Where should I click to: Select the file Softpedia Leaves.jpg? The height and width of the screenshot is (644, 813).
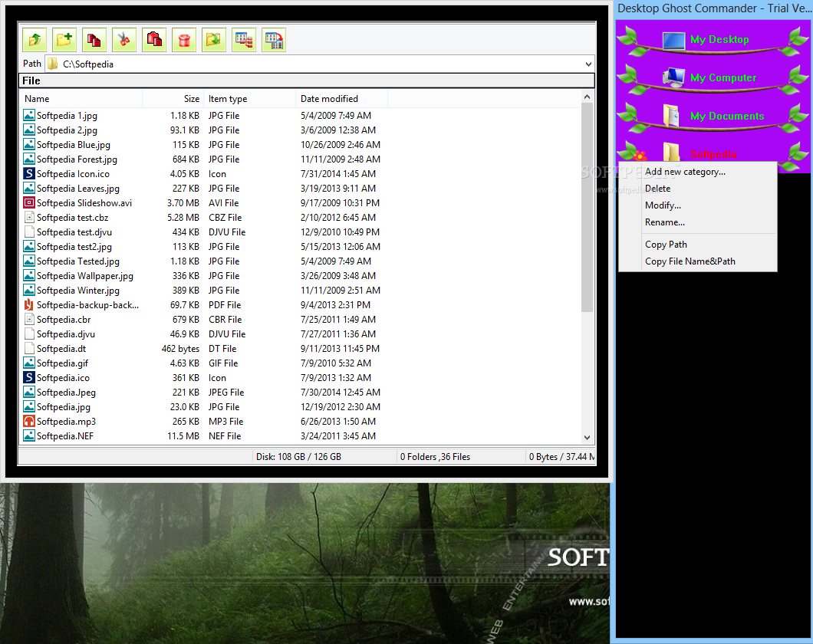77,189
